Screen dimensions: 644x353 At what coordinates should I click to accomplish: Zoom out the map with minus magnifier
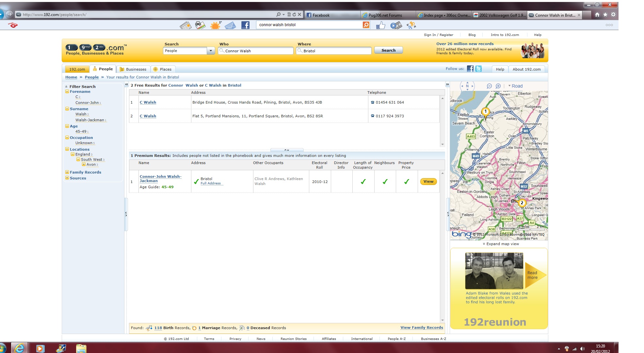click(x=489, y=86)
